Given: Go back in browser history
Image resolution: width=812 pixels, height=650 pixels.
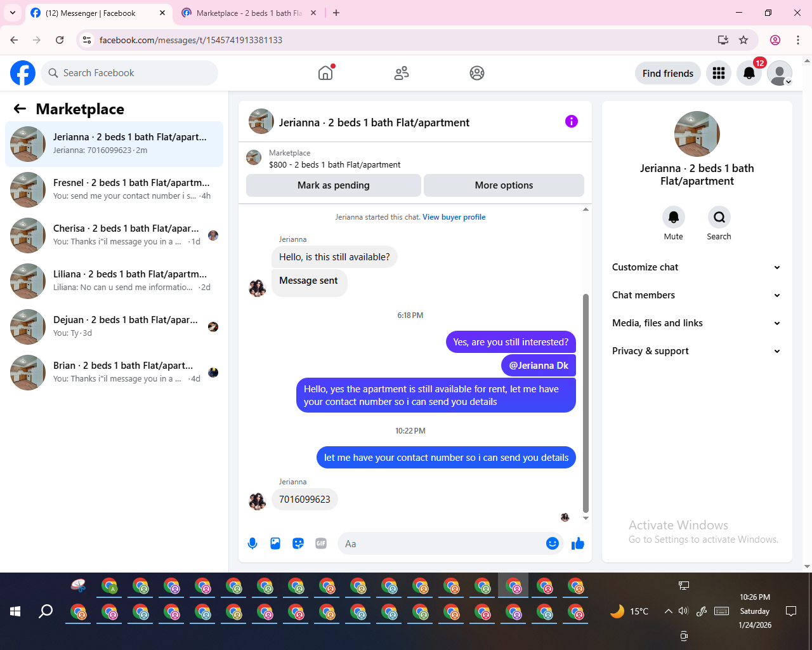Looking at the screenshot, I should [14, 40].
